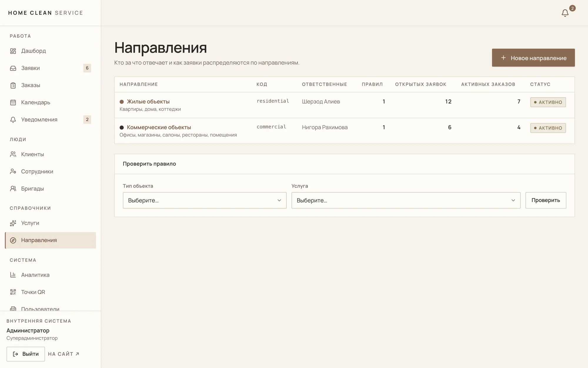588x368 pixels.
Task: Open the Дашборд menu item
Action: [x=51, y=51]
